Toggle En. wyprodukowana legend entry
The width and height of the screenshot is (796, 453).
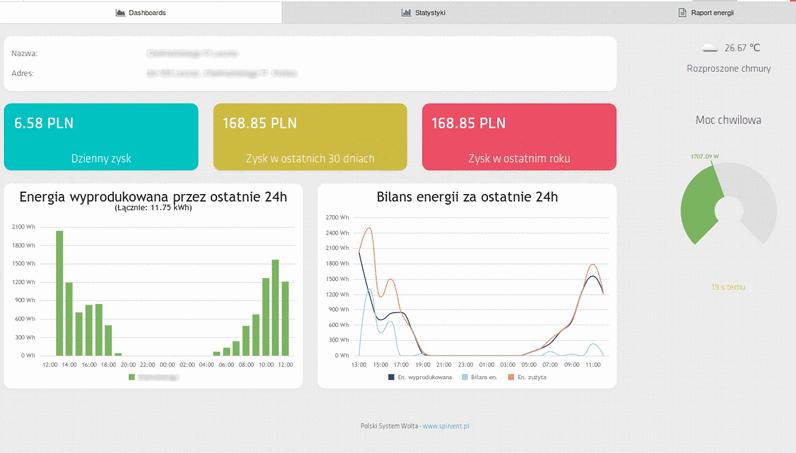(x=420, y=377)
